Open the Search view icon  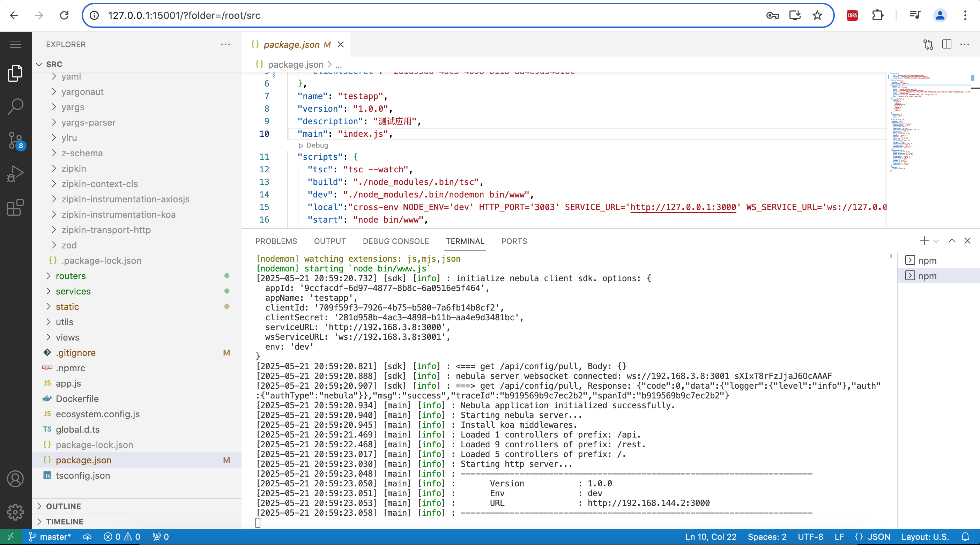pos(15,107)
